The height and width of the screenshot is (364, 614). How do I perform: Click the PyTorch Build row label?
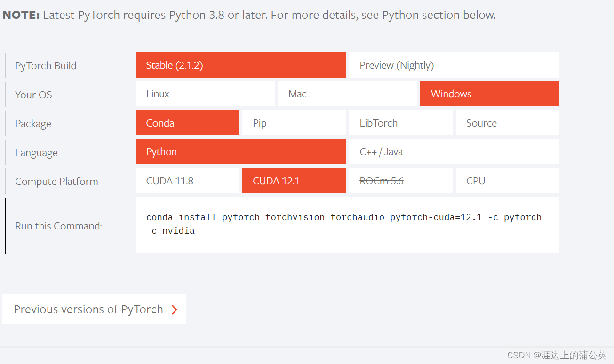pyautogui.click(x=45, y=65)
